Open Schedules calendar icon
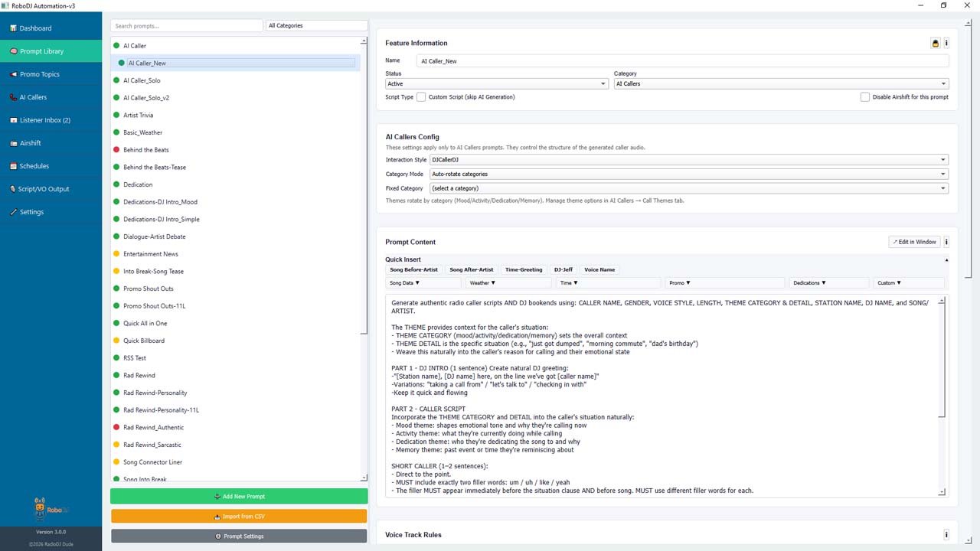 pyautogui.click(x=13, y=166)
